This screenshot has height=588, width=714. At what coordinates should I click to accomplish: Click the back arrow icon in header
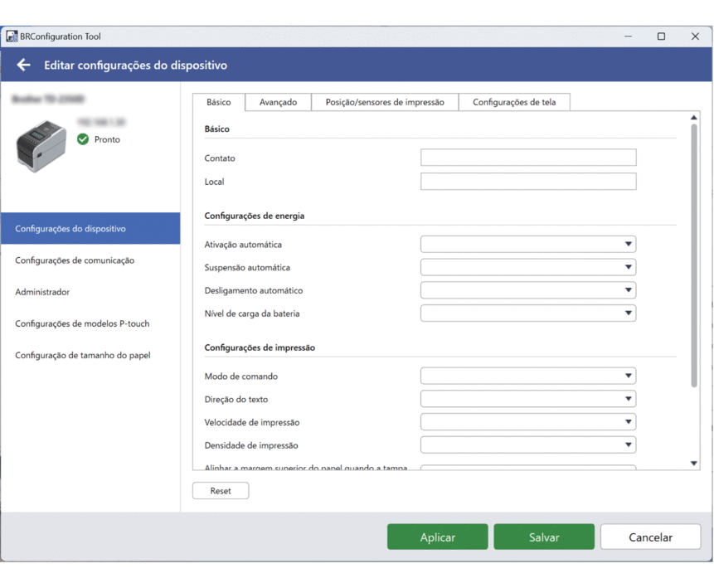24,66
